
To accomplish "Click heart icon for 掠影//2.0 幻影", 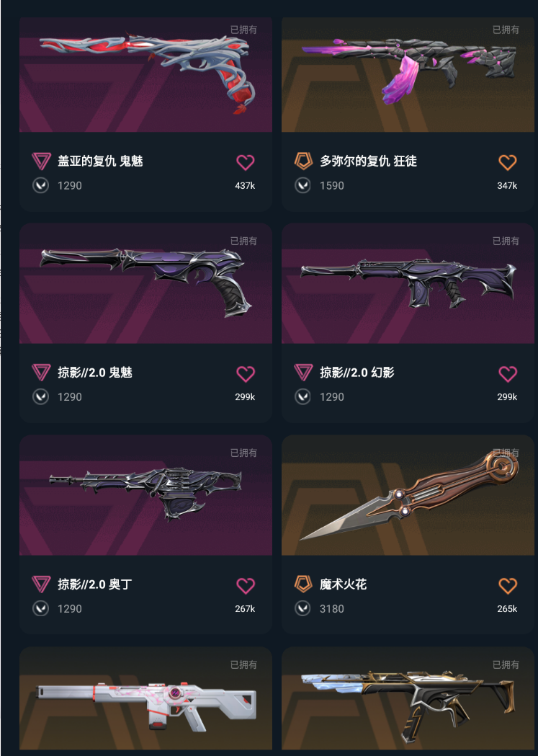I will pos(507,373).
